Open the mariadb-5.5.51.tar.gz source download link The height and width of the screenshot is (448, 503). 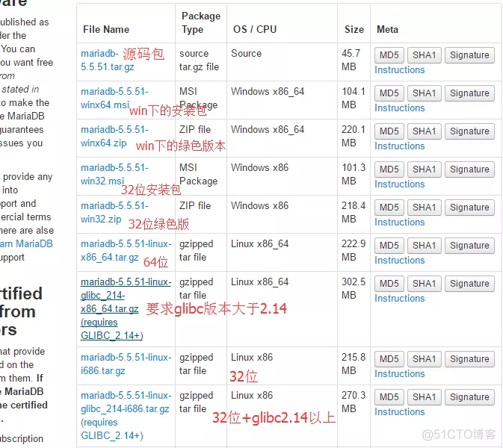[x=107, y=60]
